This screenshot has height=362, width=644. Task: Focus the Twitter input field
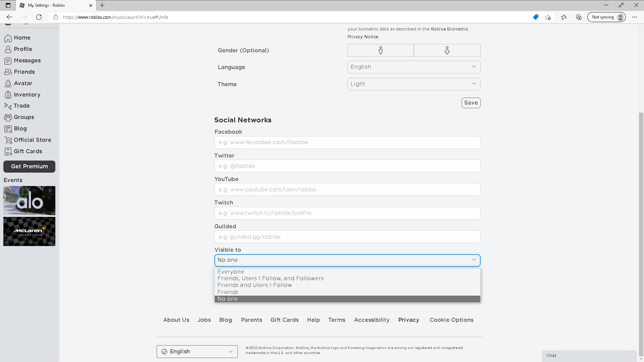point(347,166)
